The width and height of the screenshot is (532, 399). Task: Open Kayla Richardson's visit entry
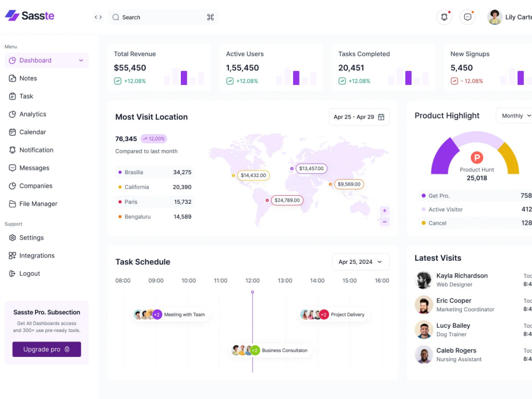pos(473,280)
